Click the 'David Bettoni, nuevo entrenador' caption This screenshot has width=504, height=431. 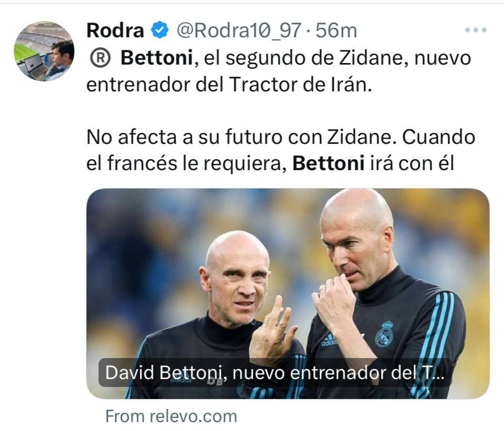click(275, 373)
